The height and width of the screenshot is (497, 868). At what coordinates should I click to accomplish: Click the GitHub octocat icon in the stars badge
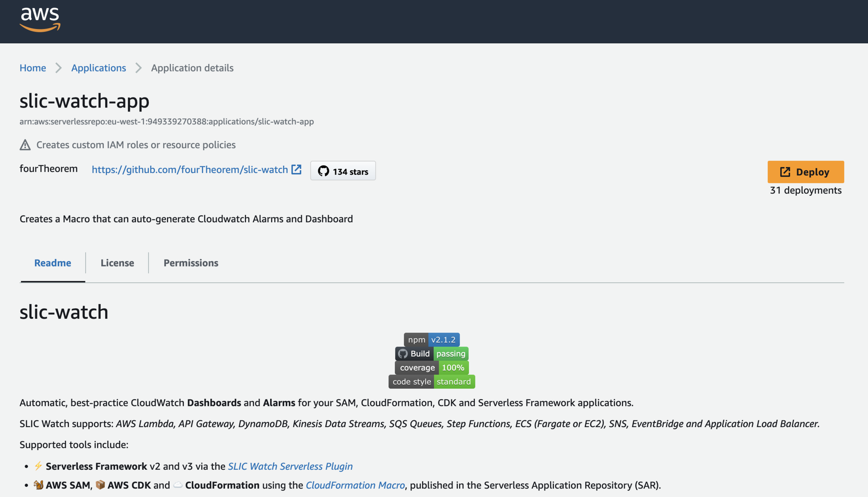(x=323, y=172)
